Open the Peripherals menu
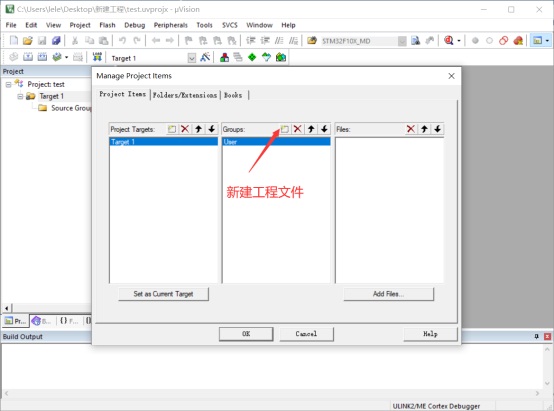The image size is (554, 411). pos(170,25)
